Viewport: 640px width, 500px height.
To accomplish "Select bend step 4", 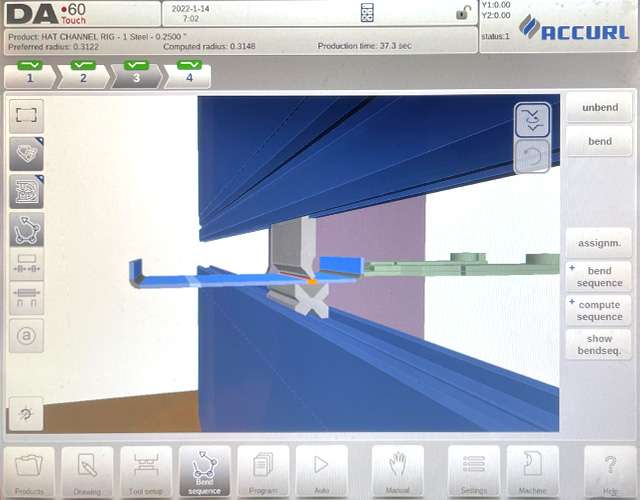I will point(188,75).
